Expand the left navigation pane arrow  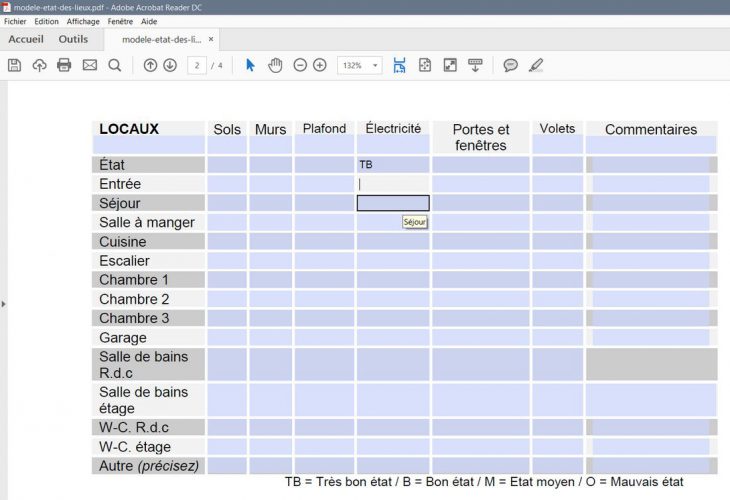point(3,303)
